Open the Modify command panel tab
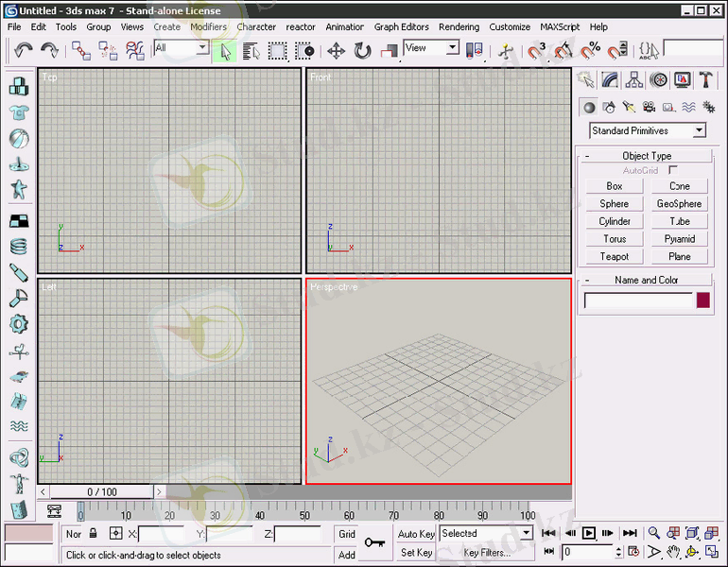 point(611,80)
